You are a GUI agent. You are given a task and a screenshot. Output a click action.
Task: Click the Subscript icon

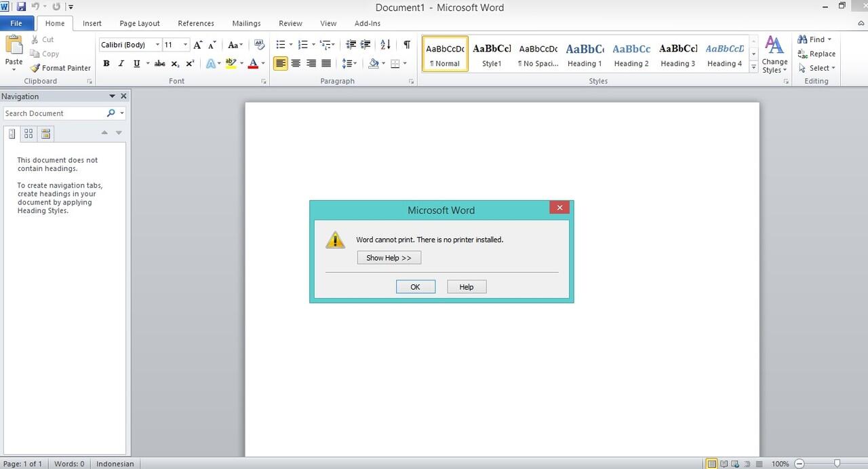click(x=175, y=63)
